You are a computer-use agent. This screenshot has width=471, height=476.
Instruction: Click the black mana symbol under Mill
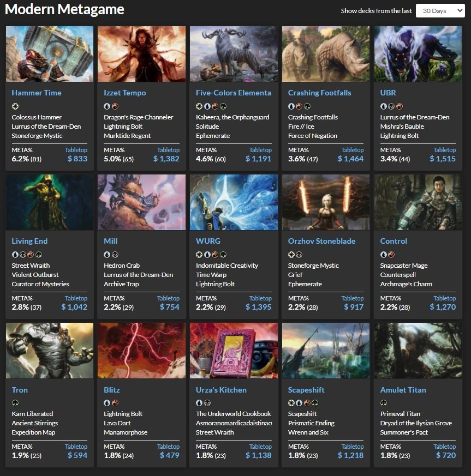(x=115, y=255)
